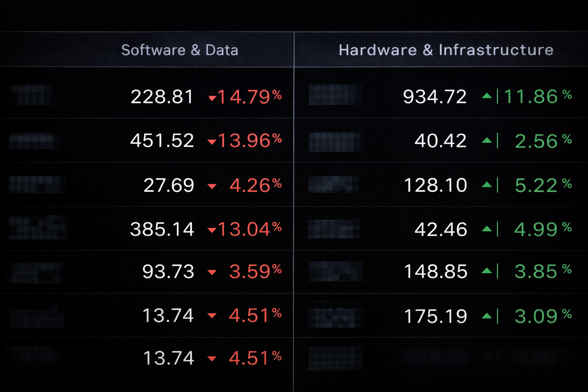Viewport: 588px width, 392px height.
Task: Click the red down arrow beside 14.79%
Action: pos(212,98)
